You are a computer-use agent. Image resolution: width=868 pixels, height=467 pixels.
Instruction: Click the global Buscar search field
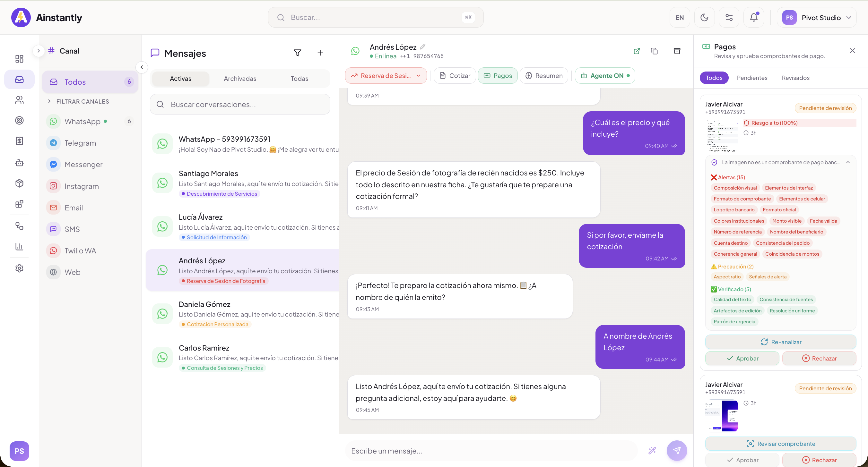point(376,18)
